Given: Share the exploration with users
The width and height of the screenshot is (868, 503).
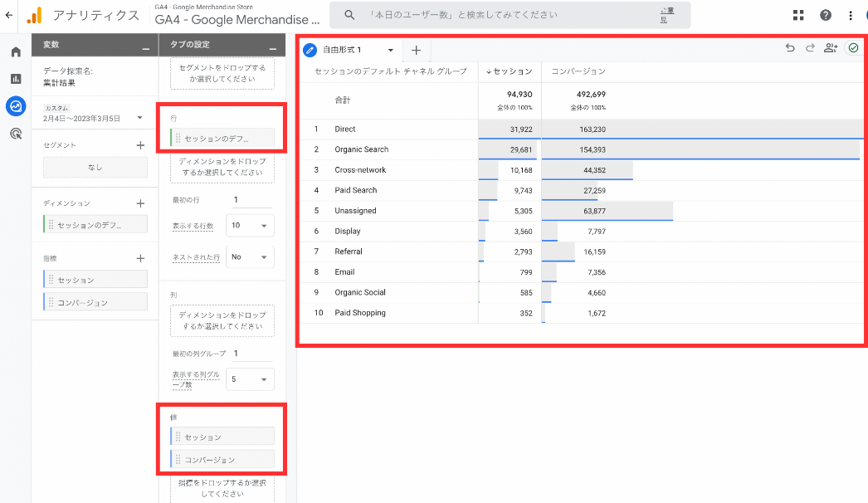Looking at the screenshot, I should point(831,48).
